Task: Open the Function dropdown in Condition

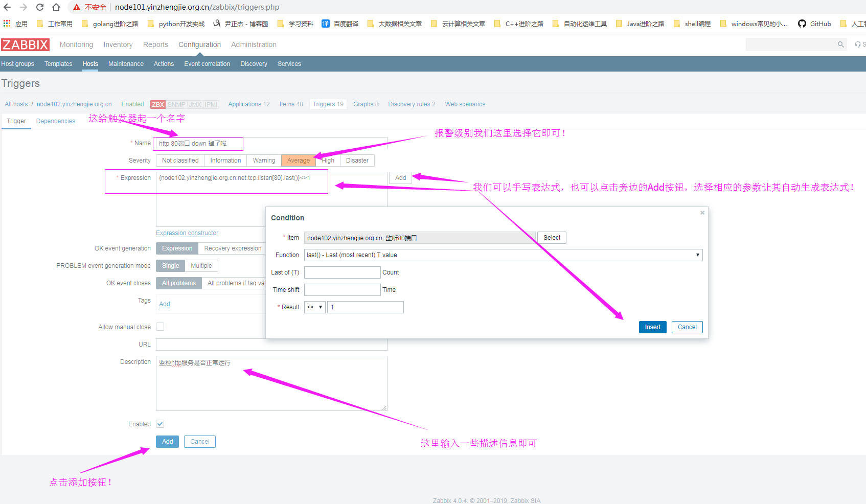Action: [503, 255]
